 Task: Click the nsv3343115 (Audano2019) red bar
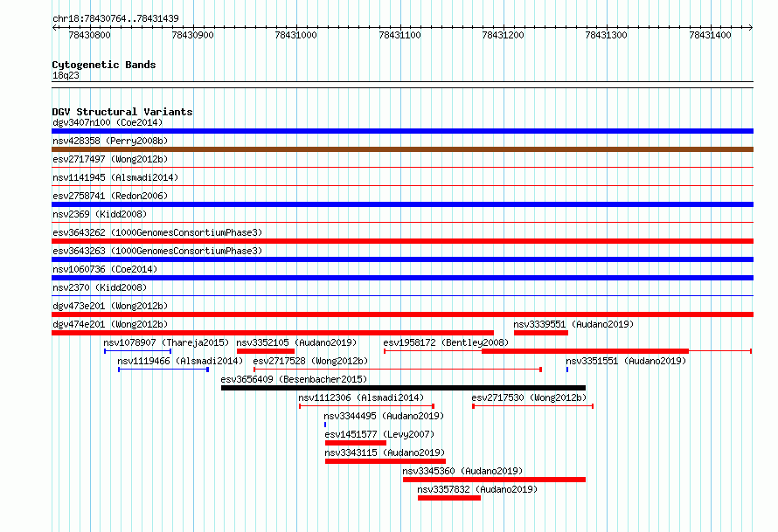(386, 461)
